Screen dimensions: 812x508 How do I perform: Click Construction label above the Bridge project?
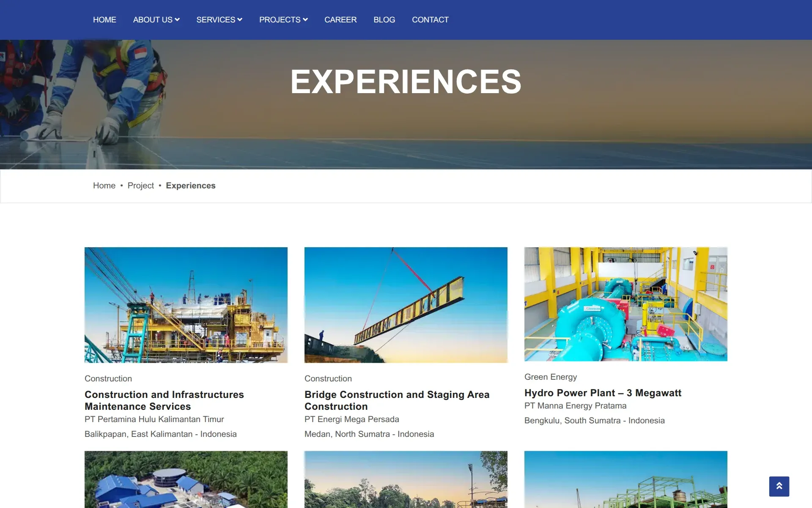328,378
